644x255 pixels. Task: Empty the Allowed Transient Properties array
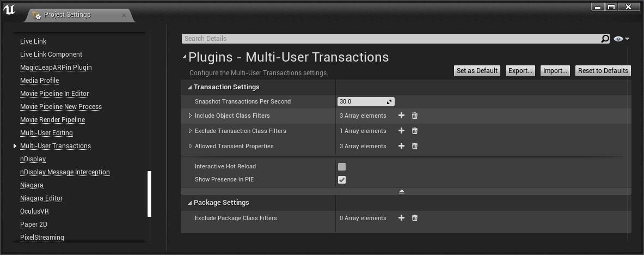point(415,146)
